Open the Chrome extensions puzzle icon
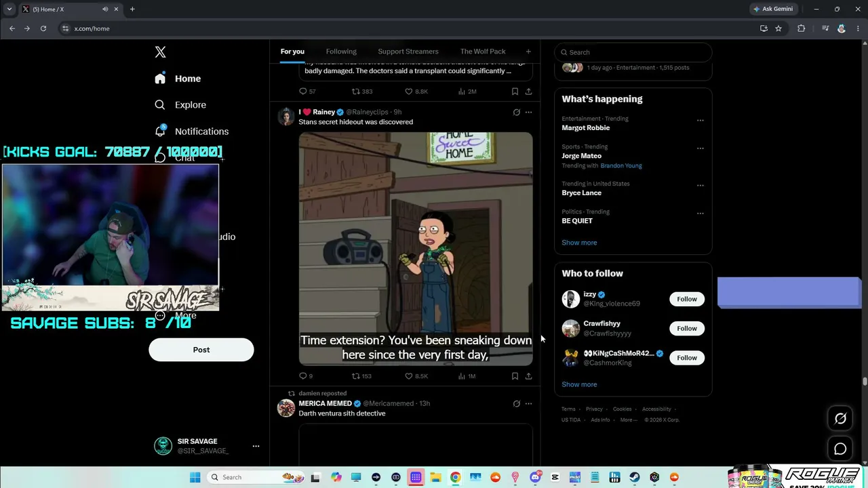868x488 pixels. (802, 28)
